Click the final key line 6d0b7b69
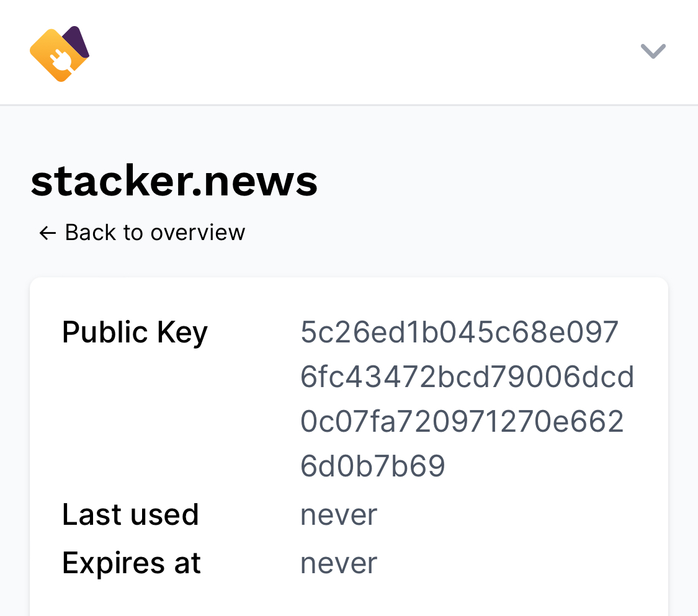Viewport: 698px width, 616px height. coord(373,466)
